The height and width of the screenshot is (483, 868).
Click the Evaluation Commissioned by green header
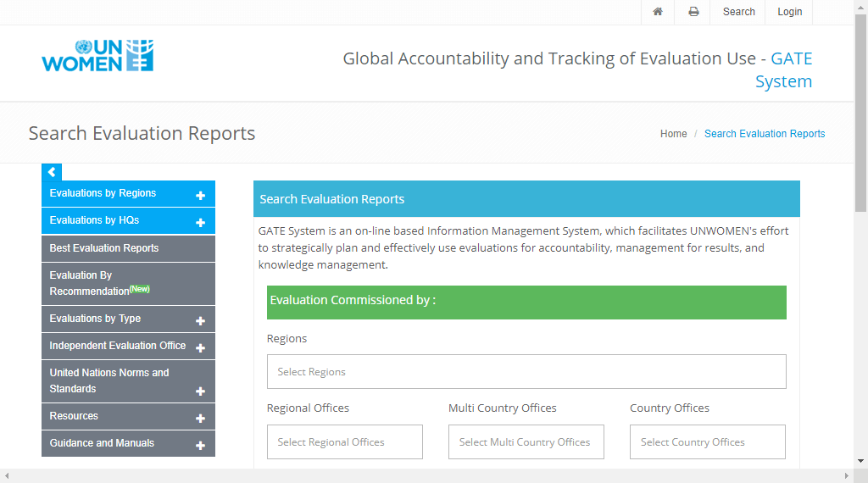pos(526,302)
